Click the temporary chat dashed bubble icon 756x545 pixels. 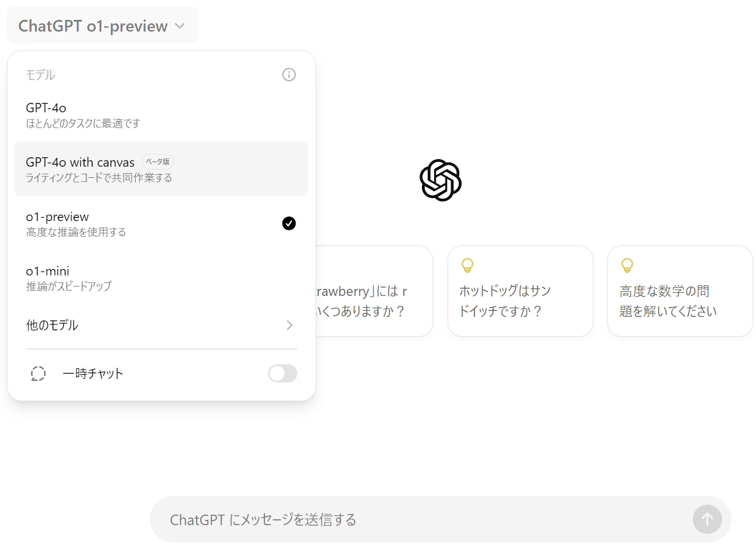[x=38, y=374]
